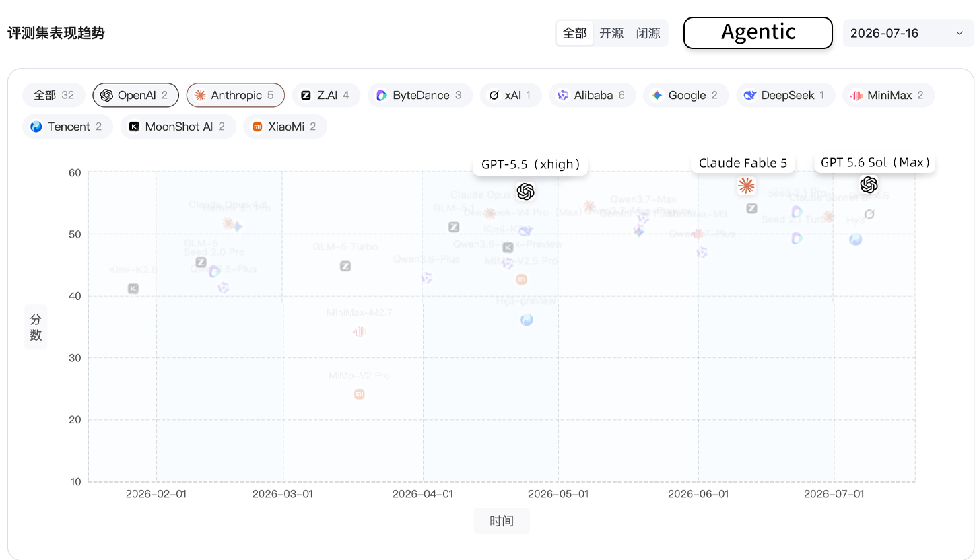Enable the Tencent vendor filter chip
This screenshot has width=975, height=560.
pyautogui.click(x=68, y=126)
